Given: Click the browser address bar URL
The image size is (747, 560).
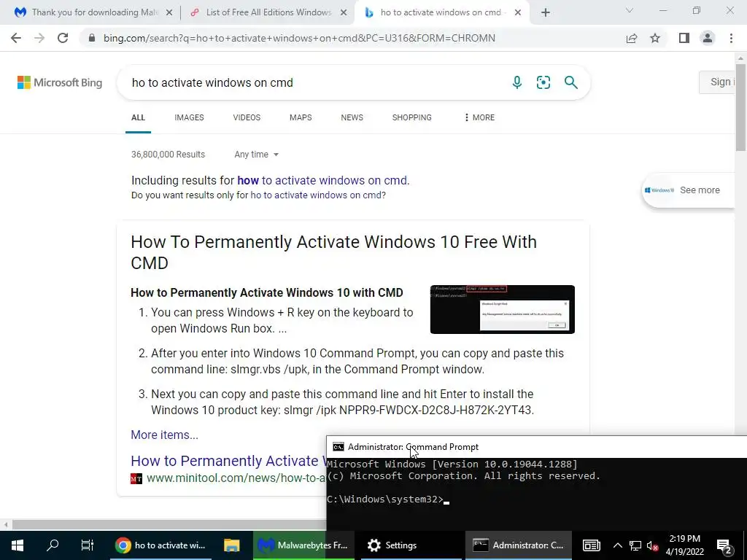Looking at the screenshot, I should (x=299, y=38).
